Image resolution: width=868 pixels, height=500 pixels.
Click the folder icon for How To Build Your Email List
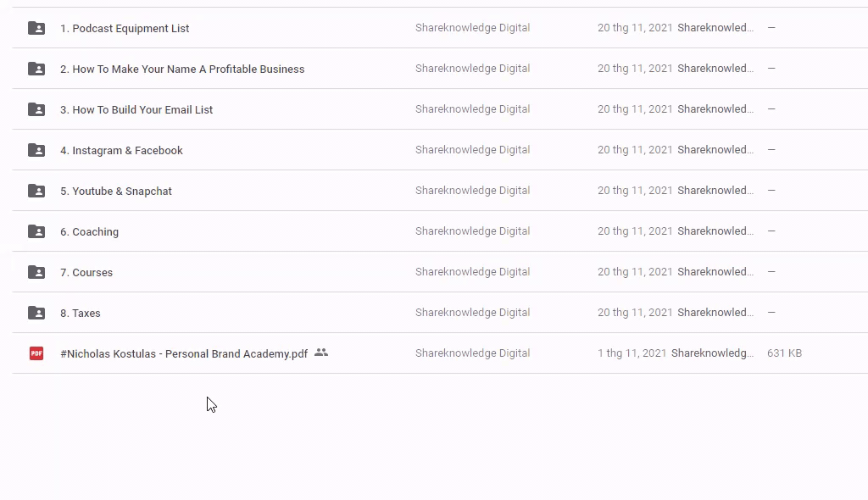[x=36, y=109]
